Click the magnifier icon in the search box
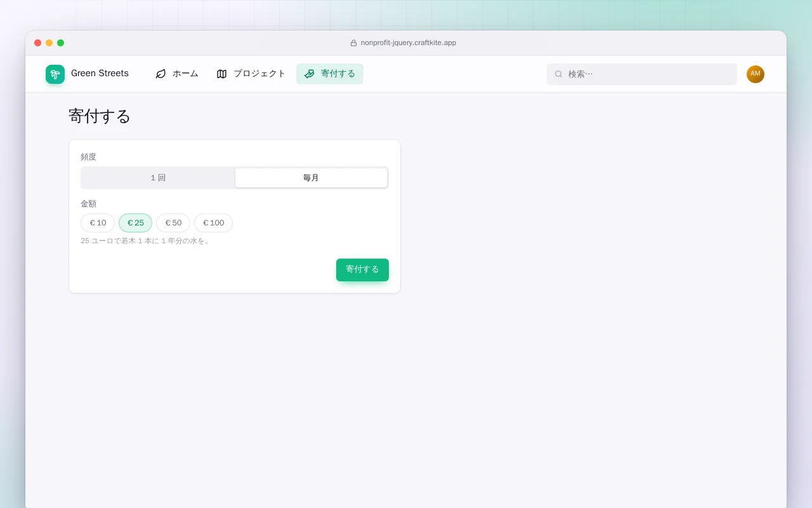Screen dimensions: 812x508 pyautogui.click(x=559, y=74)
